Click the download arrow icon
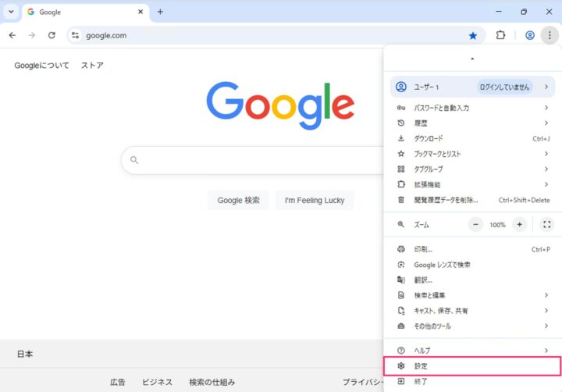562x392 pixels. (x=401, y=138)
